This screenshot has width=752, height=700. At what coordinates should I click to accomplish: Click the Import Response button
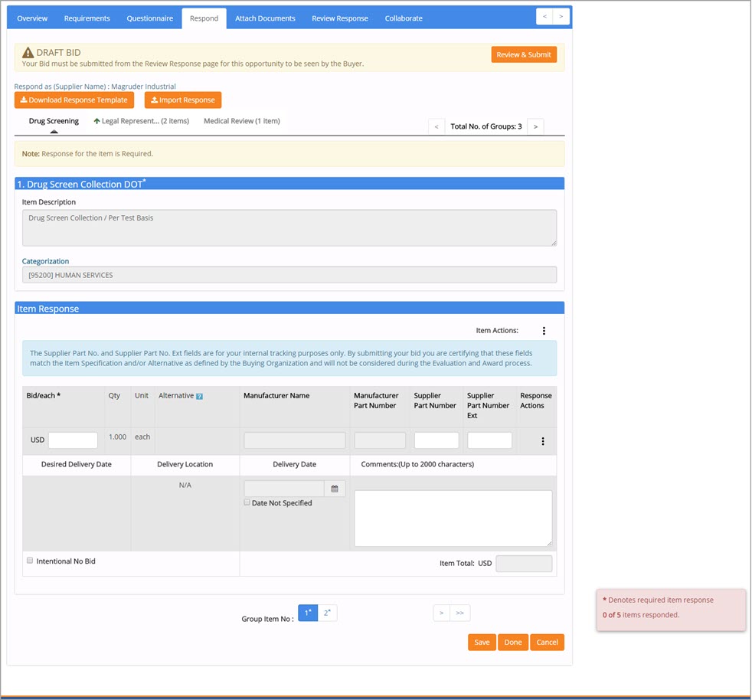(x=183, y=100)
